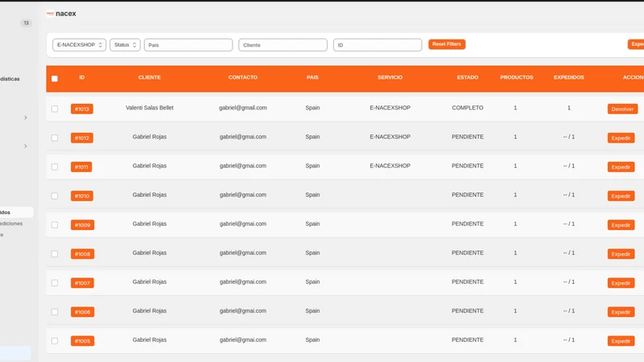Open order badge #1010

82,195
